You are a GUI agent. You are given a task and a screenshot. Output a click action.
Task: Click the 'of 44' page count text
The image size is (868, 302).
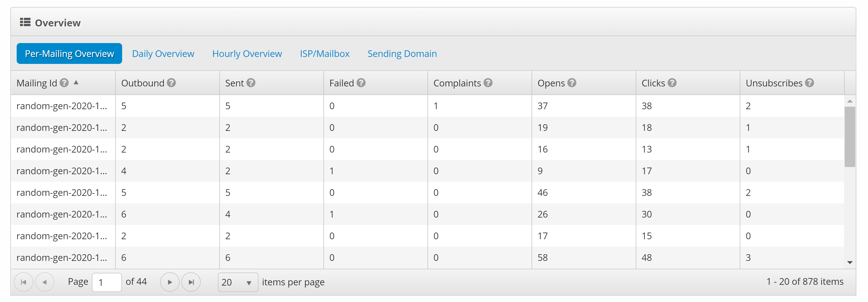tap(136, 281)
